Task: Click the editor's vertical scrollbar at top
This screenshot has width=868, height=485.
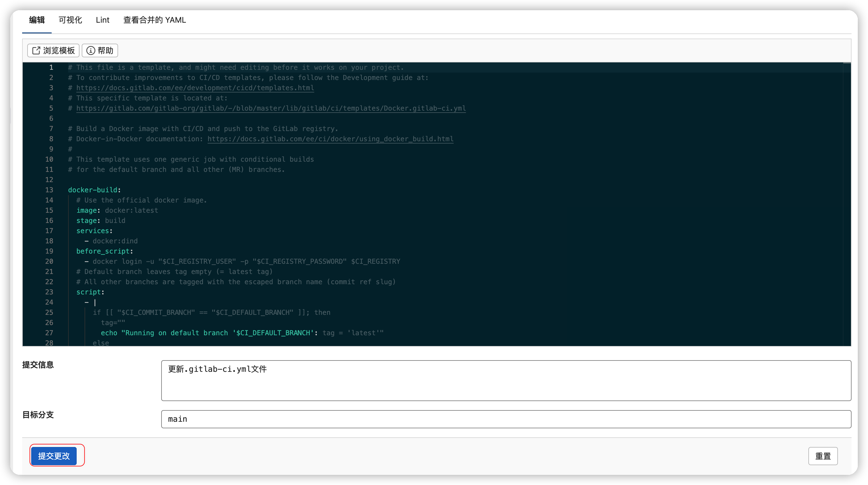Action: click(x=846, y=68)
